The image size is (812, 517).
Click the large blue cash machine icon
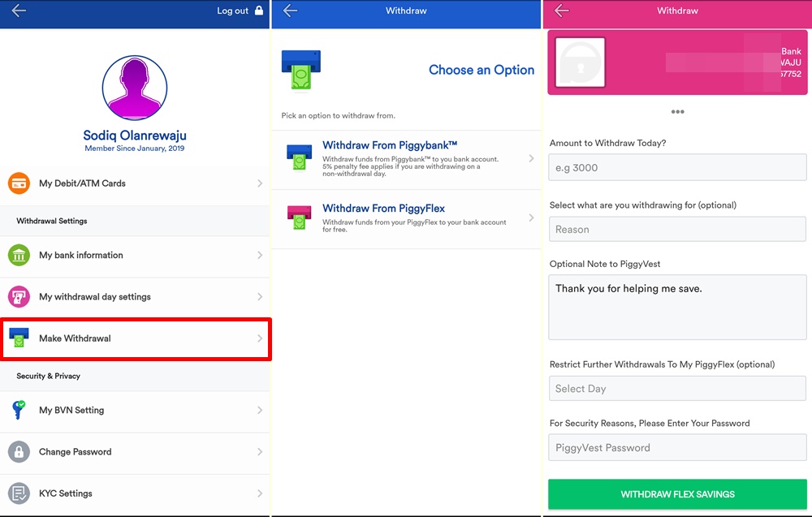[301, 70]
